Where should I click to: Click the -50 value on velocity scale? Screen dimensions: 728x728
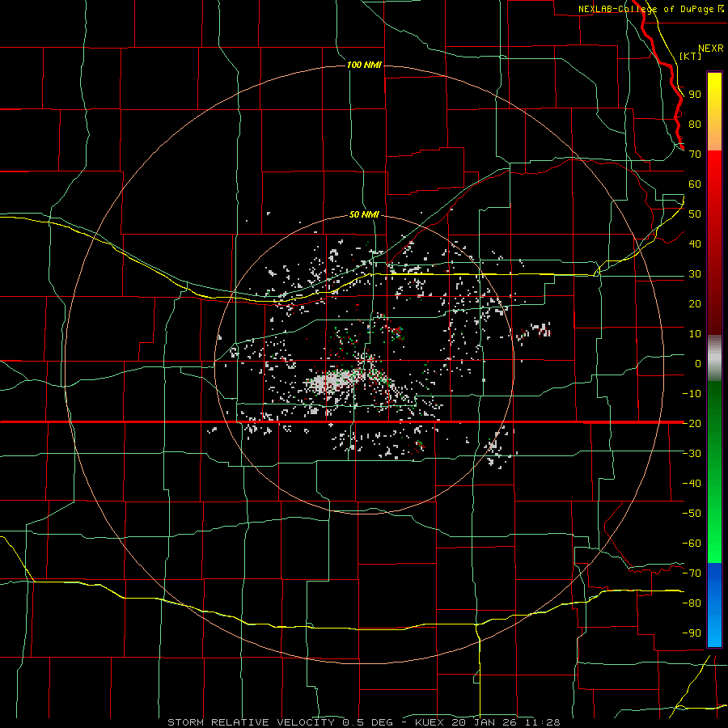click(x=692, y=514)
